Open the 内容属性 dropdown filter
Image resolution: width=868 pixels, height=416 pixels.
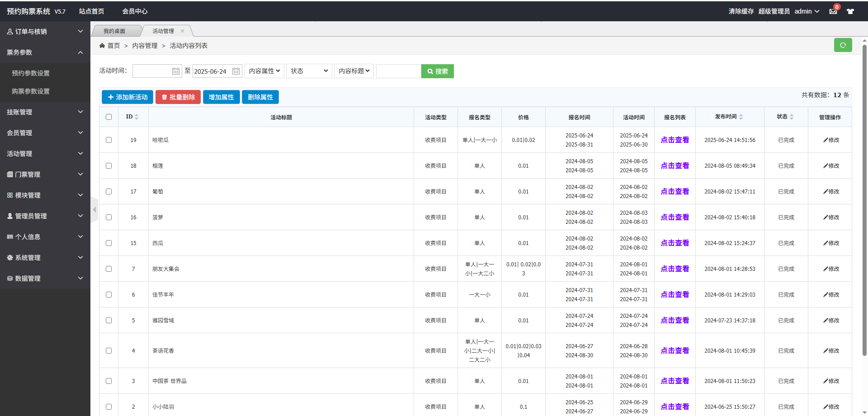pyautogui.click(x=264, y=71)
